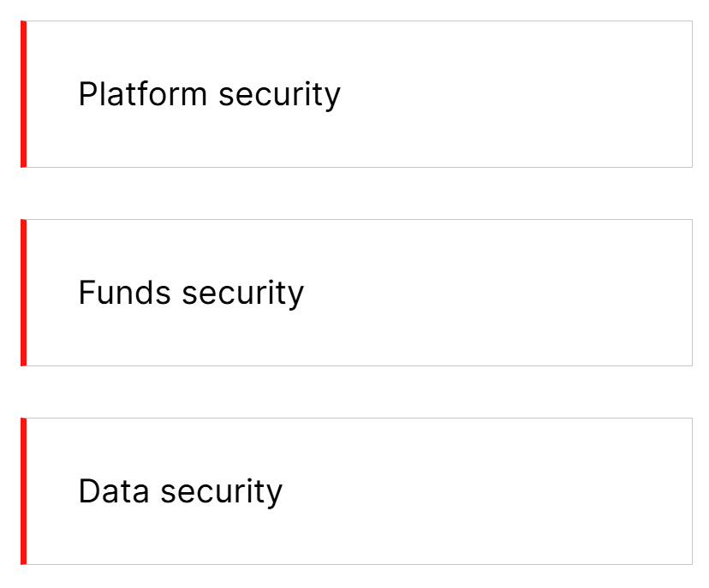Viewport: 709px width, 588px height.
Task: Click red accent bar on Funds security
Action: click(x=24, y=293)
